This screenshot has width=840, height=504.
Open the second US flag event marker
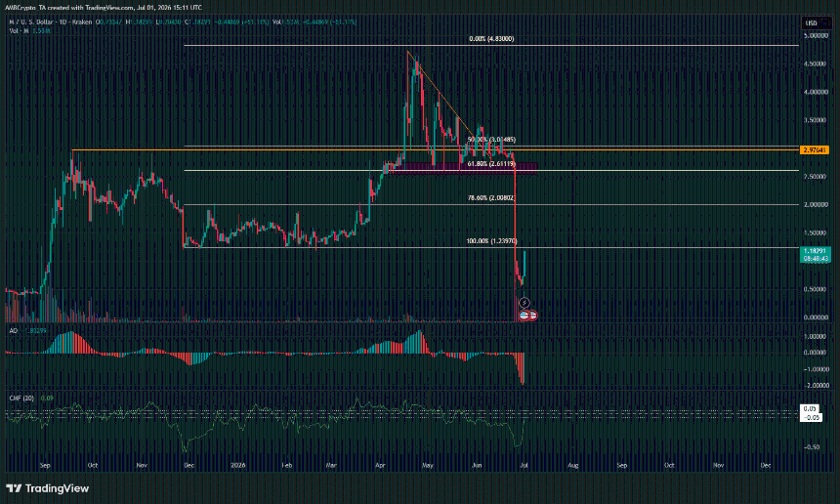point(532,315)
